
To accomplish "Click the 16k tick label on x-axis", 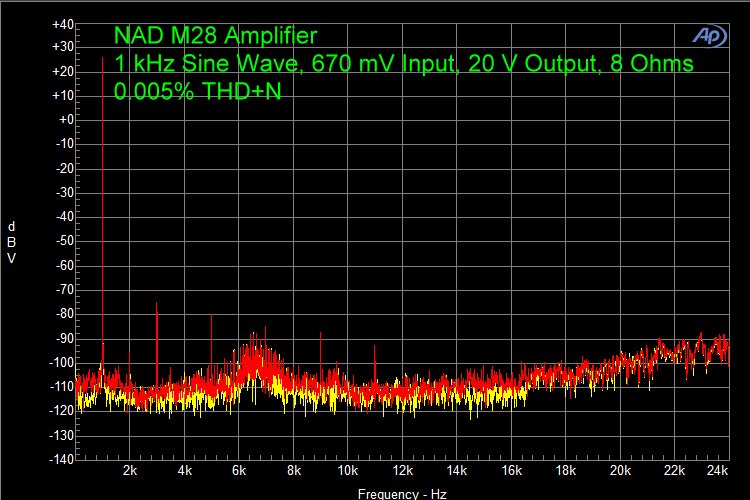I will pos(512,470).
